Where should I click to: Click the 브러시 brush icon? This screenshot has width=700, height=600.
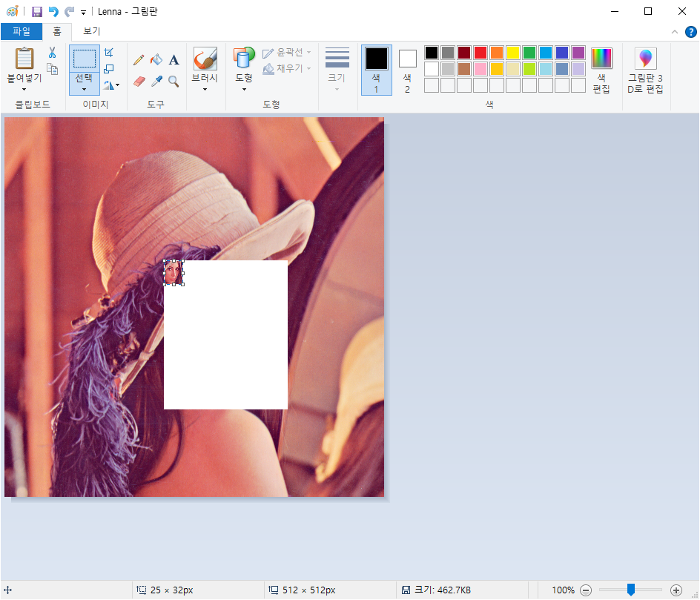(205, 59)
